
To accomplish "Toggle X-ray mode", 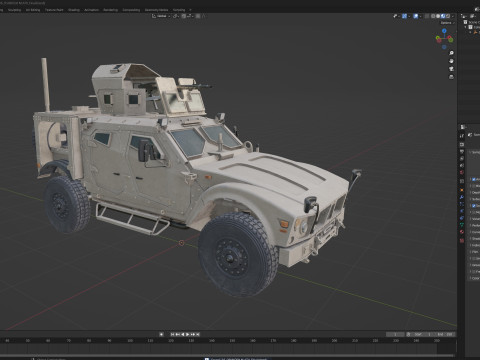I will tap(427, 16).
